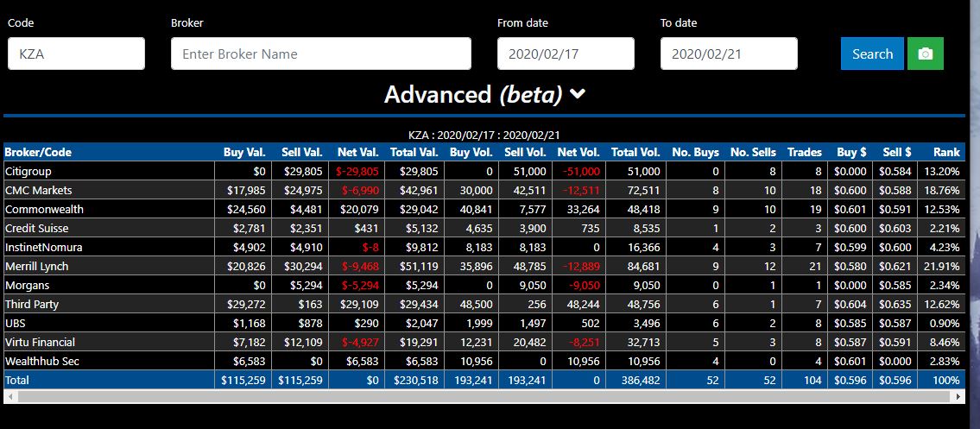Sort by No. Buys column header
The height and width of the screenshot is (429, 980).
[696, 152]
